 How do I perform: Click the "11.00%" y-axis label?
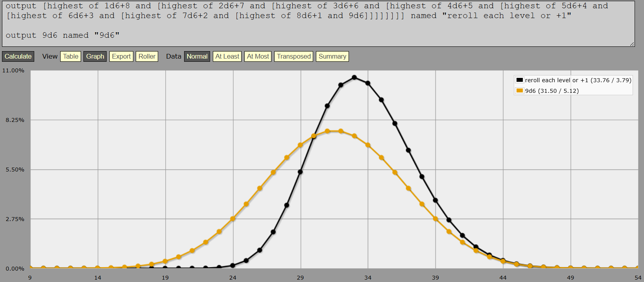coord(13,70)
